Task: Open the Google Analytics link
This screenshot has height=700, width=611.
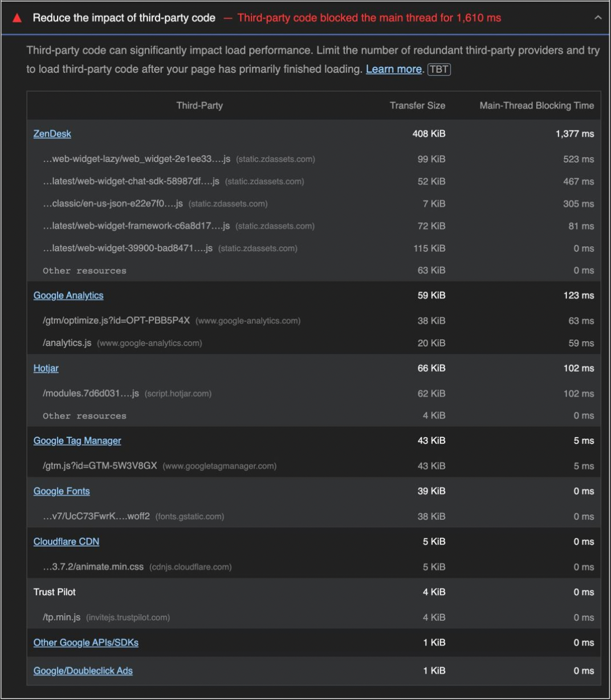Action: click(x=68, y=295)
